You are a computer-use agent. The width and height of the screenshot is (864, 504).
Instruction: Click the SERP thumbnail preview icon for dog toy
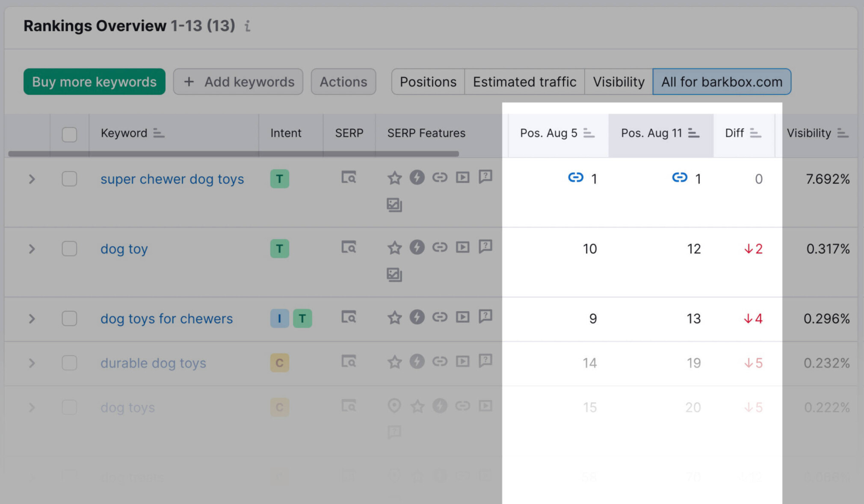pos(348,247)
